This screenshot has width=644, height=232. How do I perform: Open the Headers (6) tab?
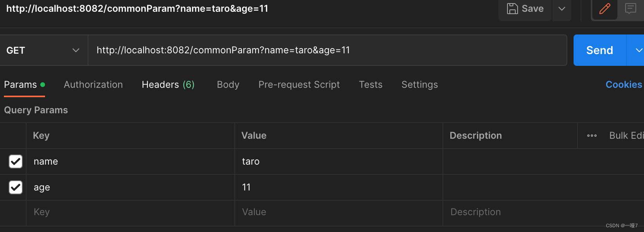[168, 85]
